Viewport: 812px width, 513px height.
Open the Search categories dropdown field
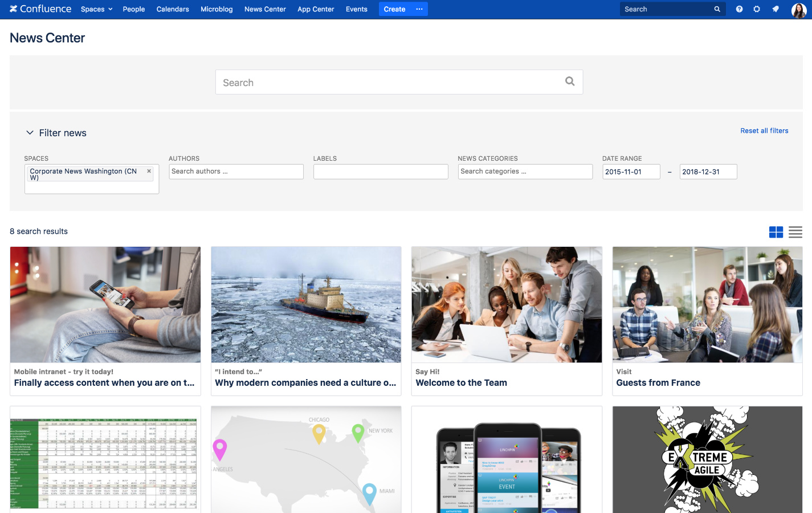click(x=525, y=172)
